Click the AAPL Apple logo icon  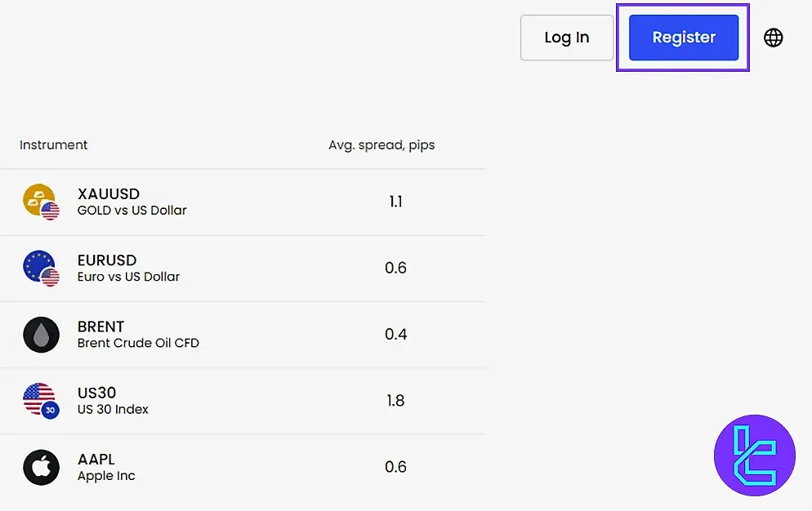pos(41,468)
